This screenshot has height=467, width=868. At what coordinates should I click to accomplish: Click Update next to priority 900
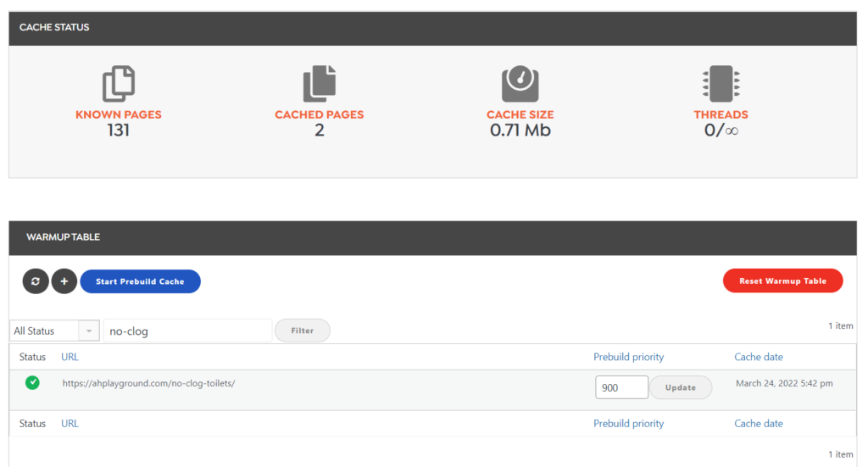680,387
